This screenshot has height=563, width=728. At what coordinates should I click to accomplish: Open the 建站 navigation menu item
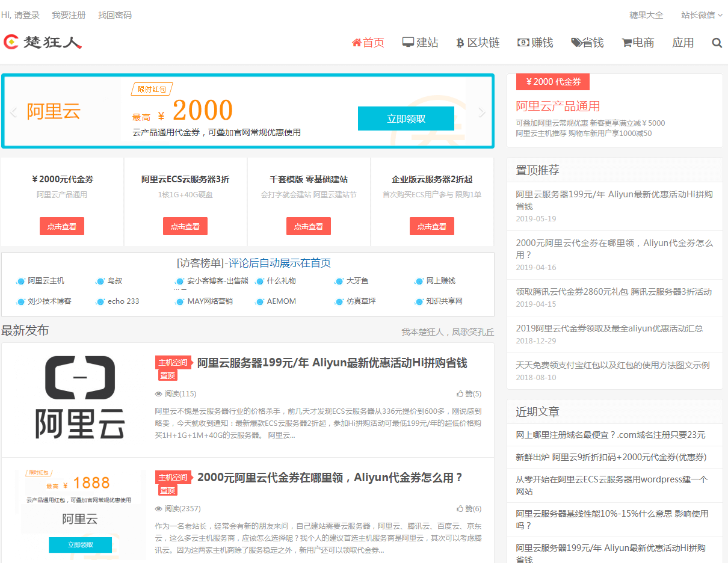coord(420,43)
